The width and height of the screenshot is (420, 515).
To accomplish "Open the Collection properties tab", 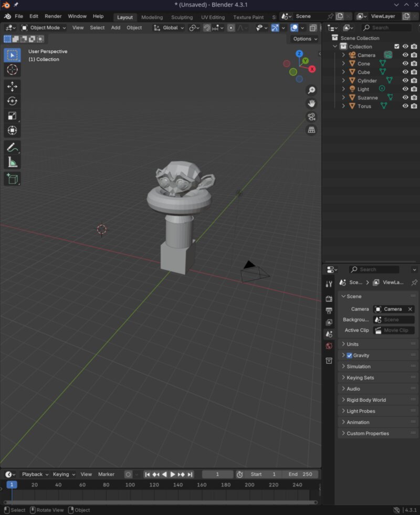I will pos(329,361).
